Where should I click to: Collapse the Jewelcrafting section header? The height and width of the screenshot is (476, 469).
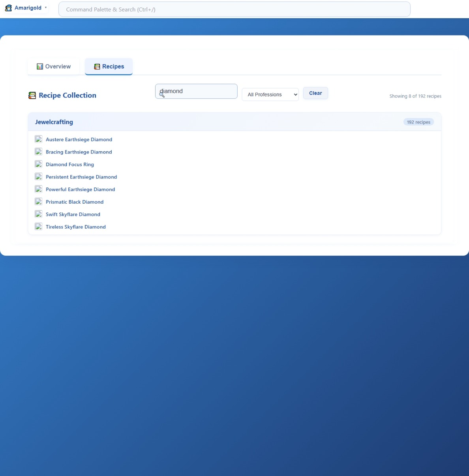click(54, 122)
